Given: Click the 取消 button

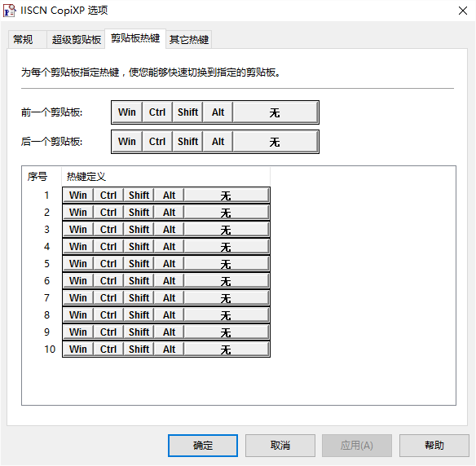Looking at the screenshot, I should pos(280,446).
